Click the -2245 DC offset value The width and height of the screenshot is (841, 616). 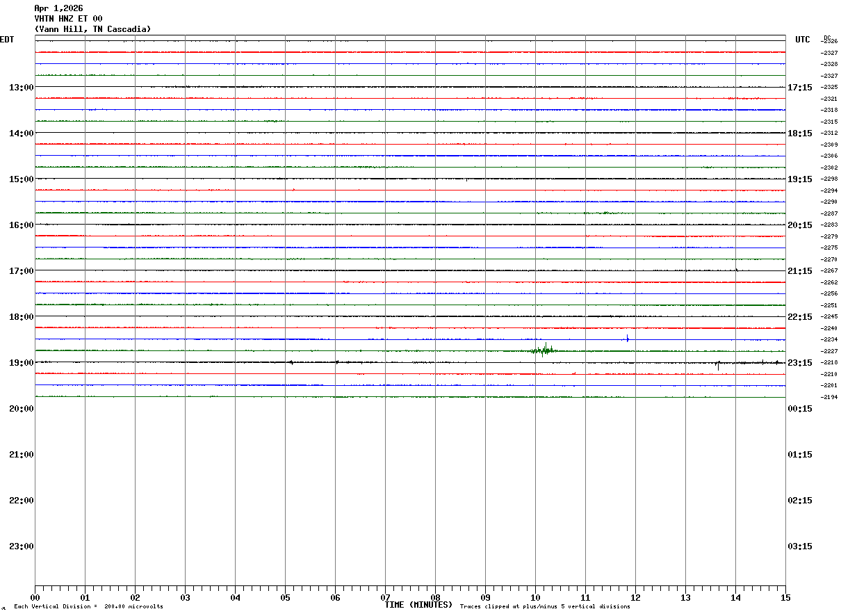pos(830,317)
